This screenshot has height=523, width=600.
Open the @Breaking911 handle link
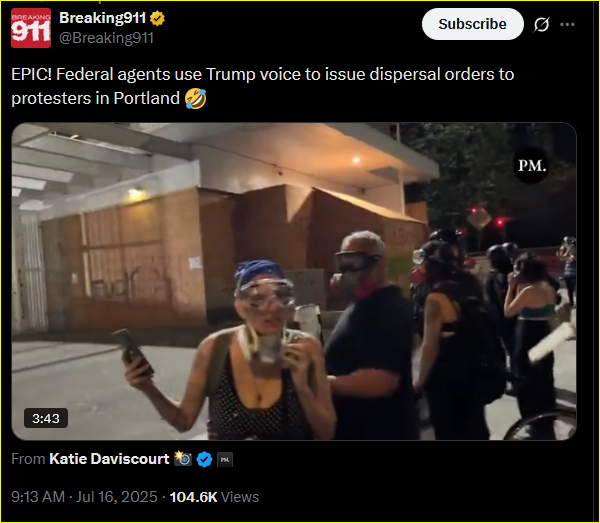click(x=106, y=38)
